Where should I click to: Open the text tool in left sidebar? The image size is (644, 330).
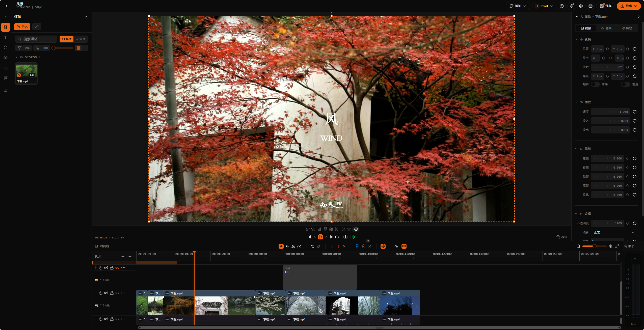[x=6, y=37]
